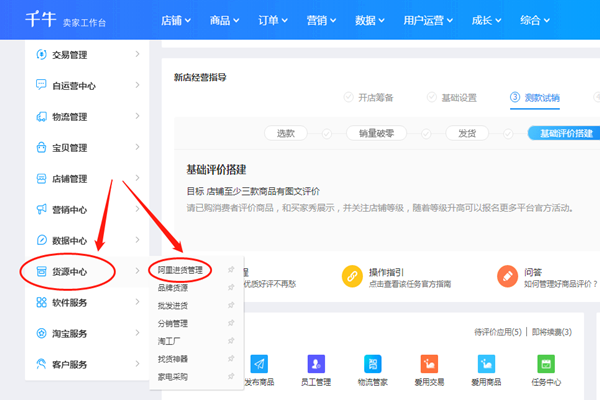The image size is (600, 400).
Task: Click the orange 问答 pencil icon
Action: coord(507,276)
